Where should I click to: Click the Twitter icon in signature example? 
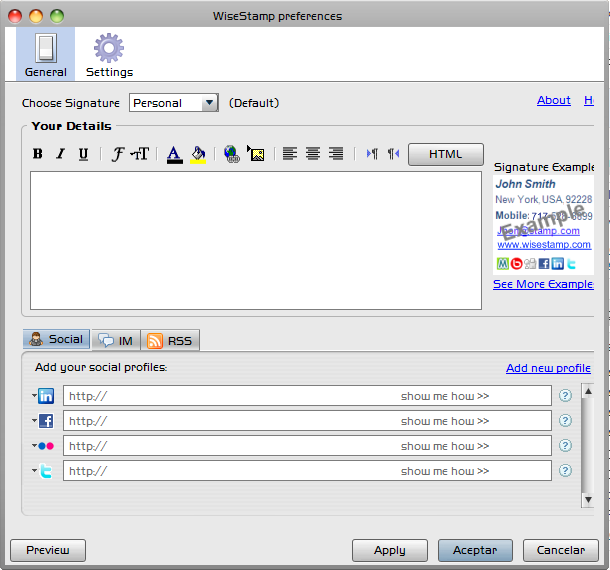coord(571,264)
